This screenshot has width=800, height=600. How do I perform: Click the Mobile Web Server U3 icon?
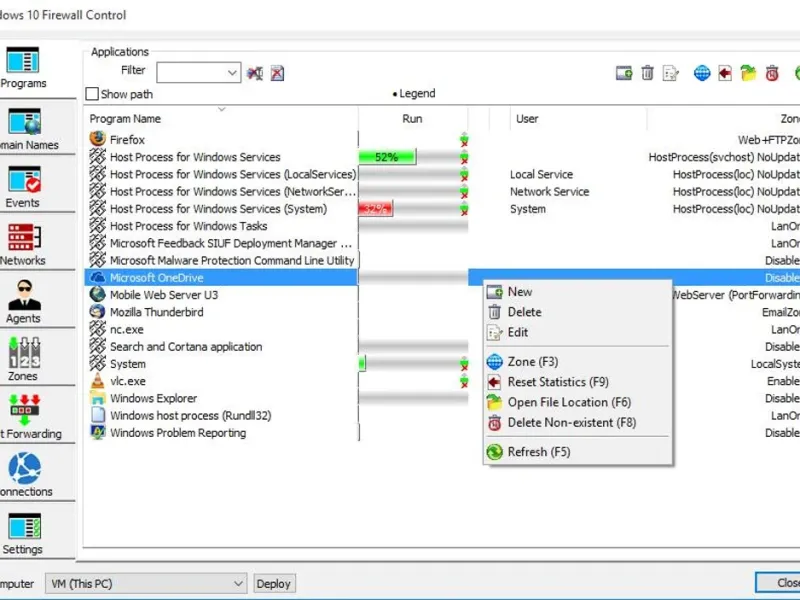point(97,294)
